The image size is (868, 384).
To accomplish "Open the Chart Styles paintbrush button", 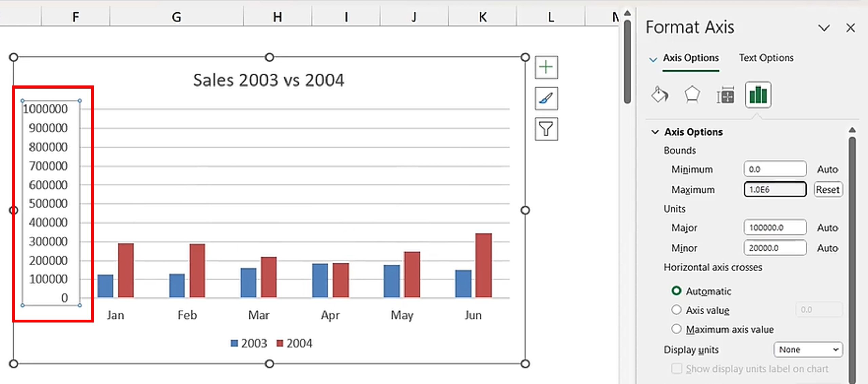I will (x=546, y=98).
